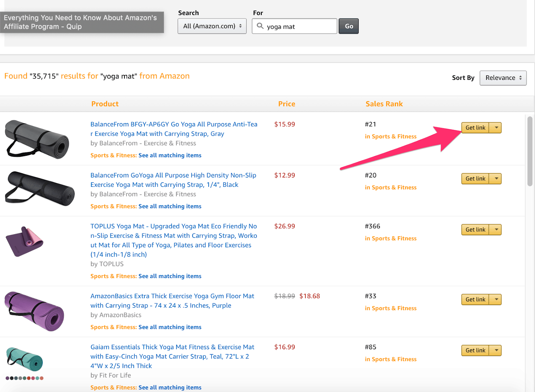Click the Sales Rank column header

[384, 104]
